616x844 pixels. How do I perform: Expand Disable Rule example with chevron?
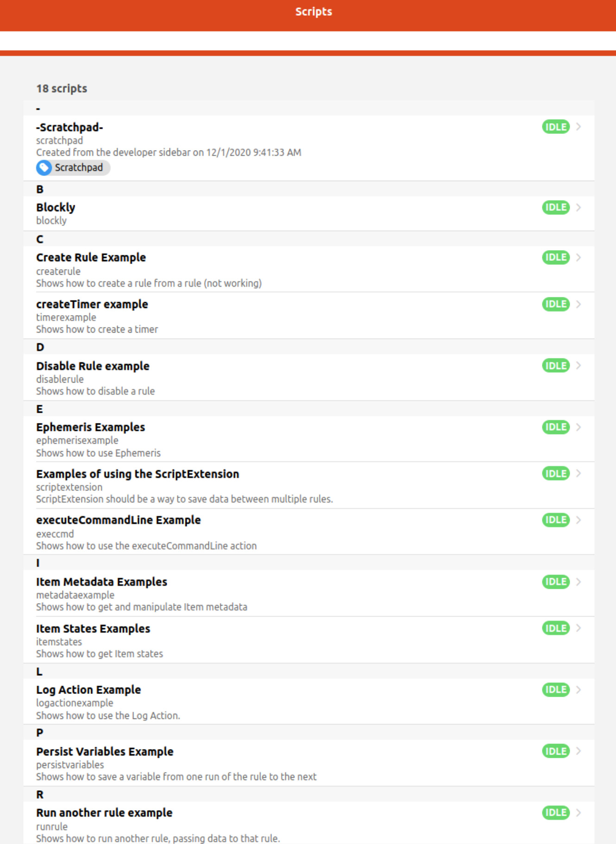click(x=578, y=366)
